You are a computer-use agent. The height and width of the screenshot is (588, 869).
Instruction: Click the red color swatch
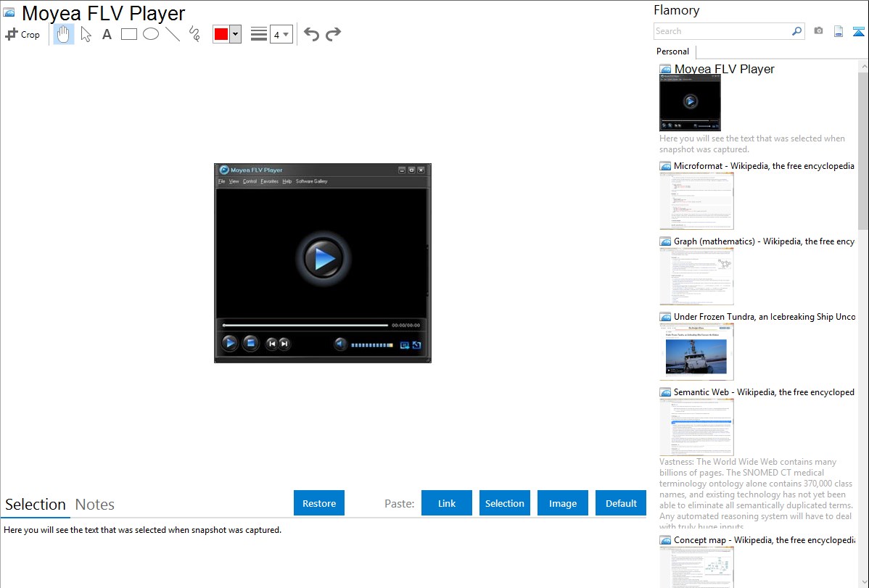pyautogui.click(x=221, y=34)
